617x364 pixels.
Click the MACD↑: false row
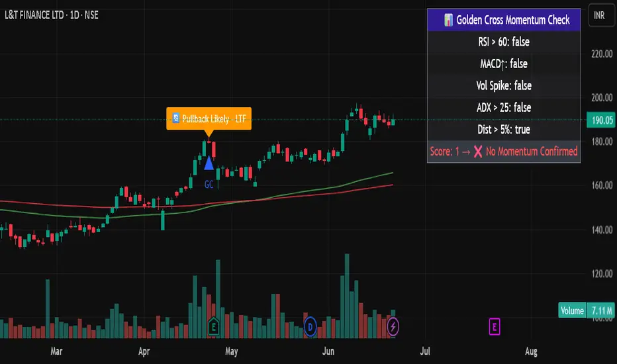coord(504,64)
